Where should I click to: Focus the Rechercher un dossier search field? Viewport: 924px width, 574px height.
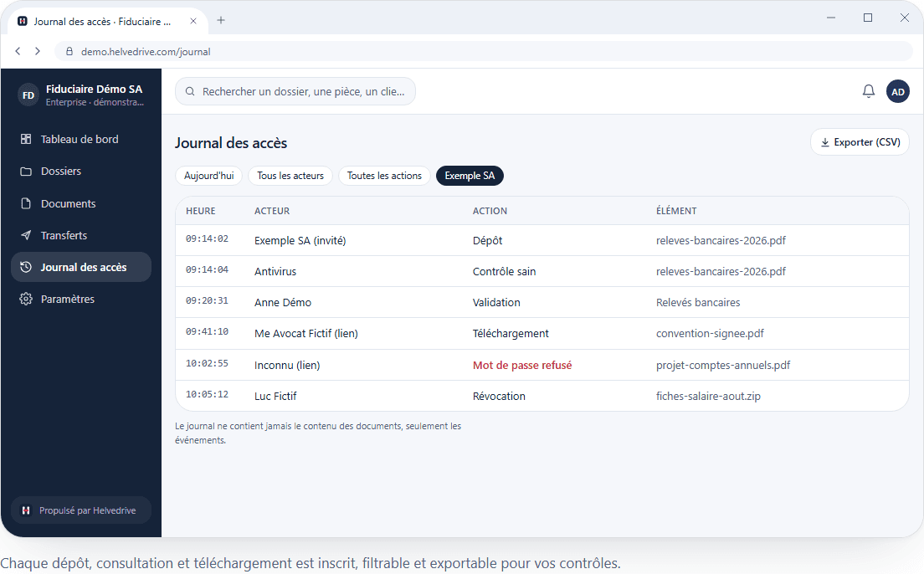295,91
